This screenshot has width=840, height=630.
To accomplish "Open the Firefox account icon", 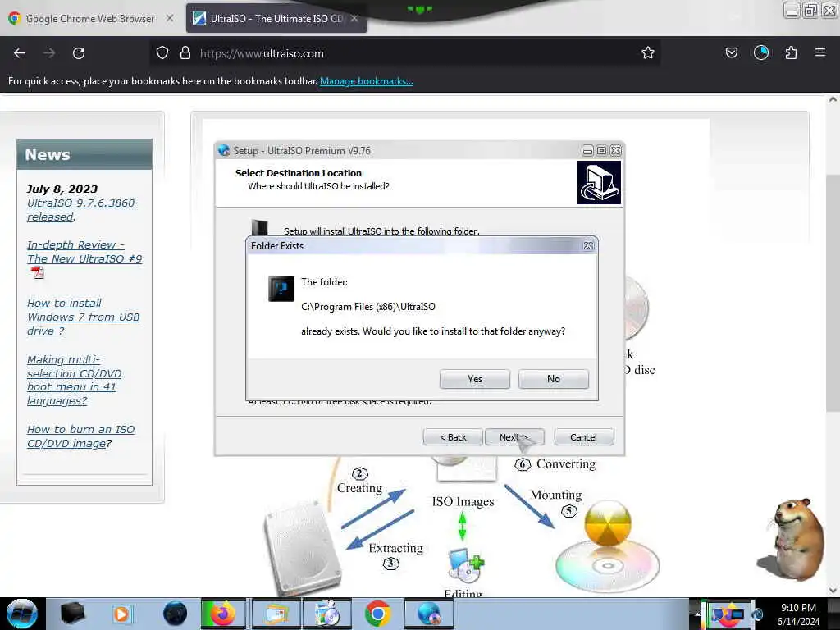I will click(761, 52).
